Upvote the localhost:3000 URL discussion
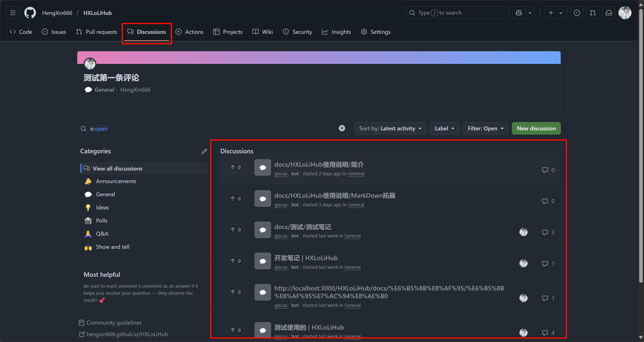 pos(235,292)
